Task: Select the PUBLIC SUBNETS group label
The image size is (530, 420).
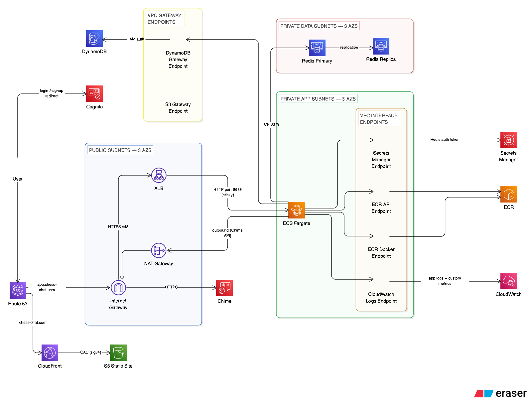Action: (x=120, y=150)
